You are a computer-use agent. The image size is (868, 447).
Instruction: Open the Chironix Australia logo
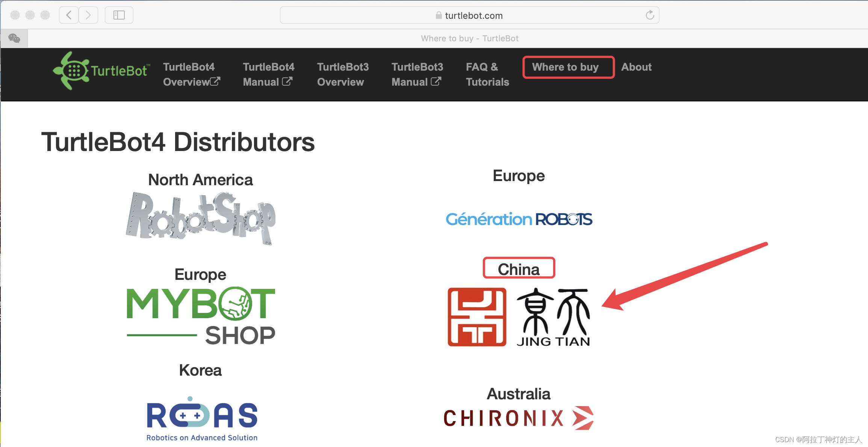tap(519, 418)
